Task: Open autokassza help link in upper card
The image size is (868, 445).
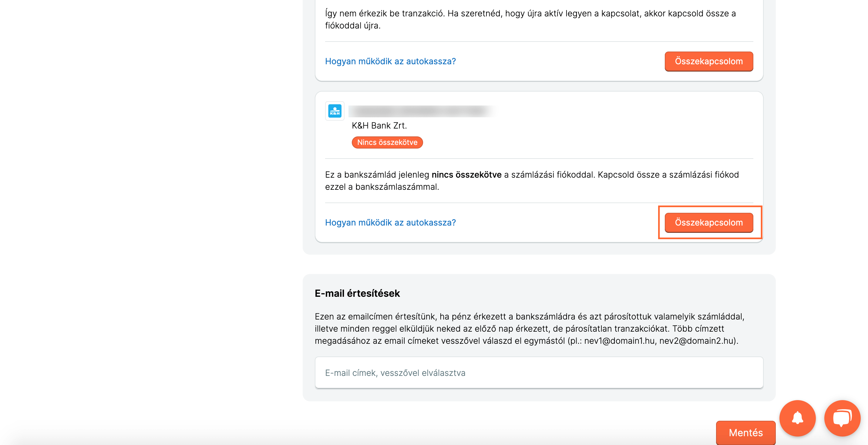Action: click(390, 61)
